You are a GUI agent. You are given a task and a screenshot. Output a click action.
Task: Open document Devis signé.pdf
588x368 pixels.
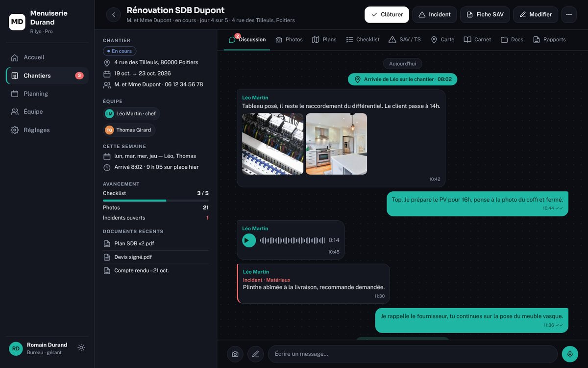point(156,257)
